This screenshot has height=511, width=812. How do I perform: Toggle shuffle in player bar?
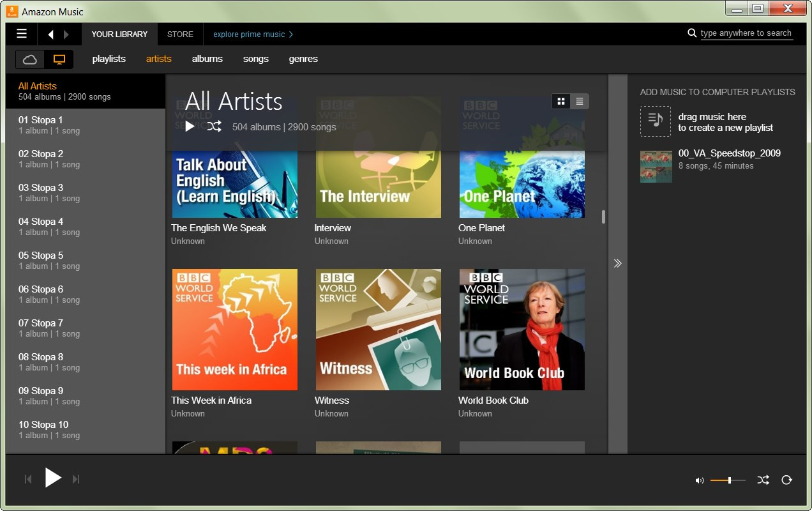point(763,480)
